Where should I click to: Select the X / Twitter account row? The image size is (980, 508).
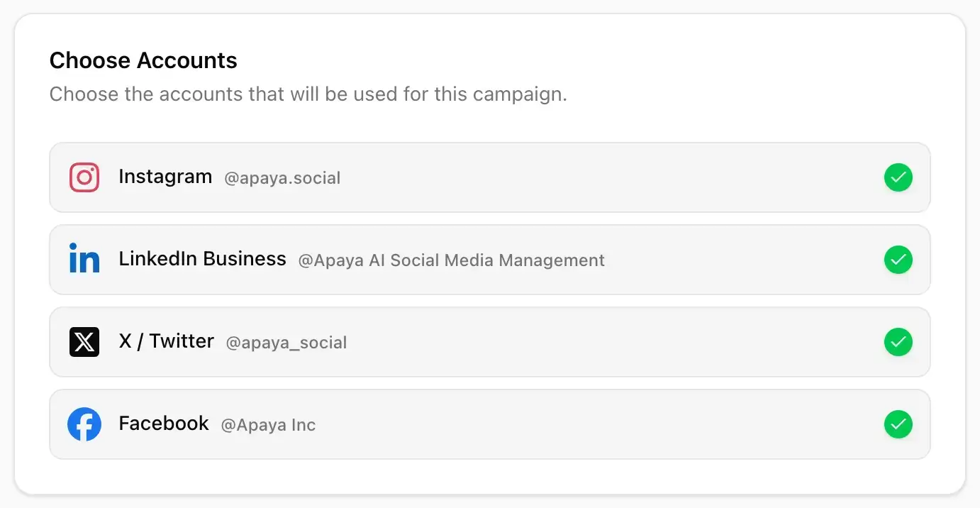click(x=489, y=342)
